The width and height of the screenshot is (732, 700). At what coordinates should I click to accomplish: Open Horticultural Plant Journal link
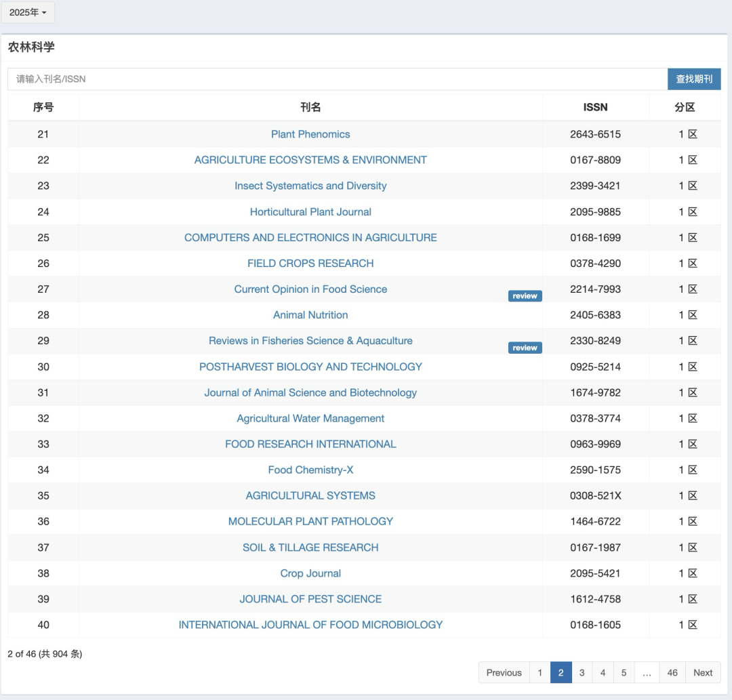coord(310,212)
